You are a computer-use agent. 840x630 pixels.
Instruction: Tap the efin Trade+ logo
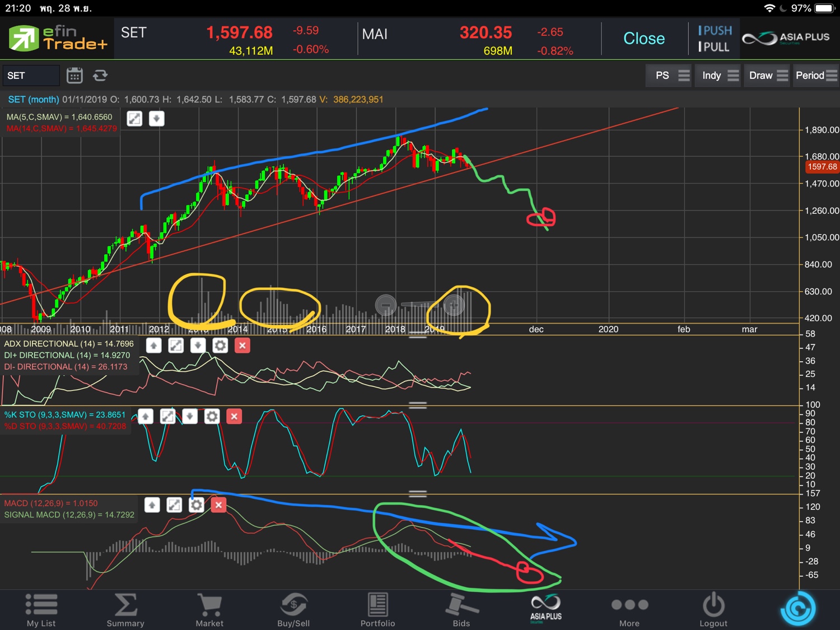click(58, 38)
